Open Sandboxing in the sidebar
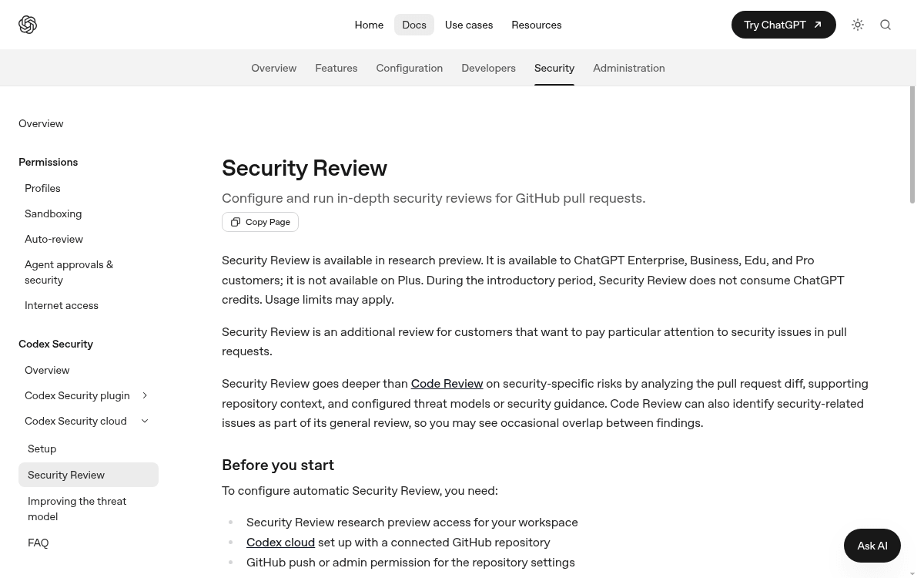Screen dimensions: 924x578 (53, 213)
